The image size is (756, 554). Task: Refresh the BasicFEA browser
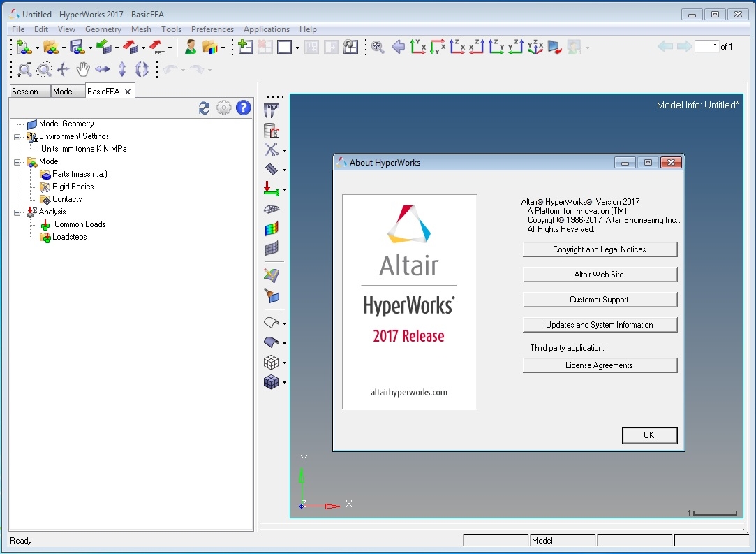pos(204,108)
